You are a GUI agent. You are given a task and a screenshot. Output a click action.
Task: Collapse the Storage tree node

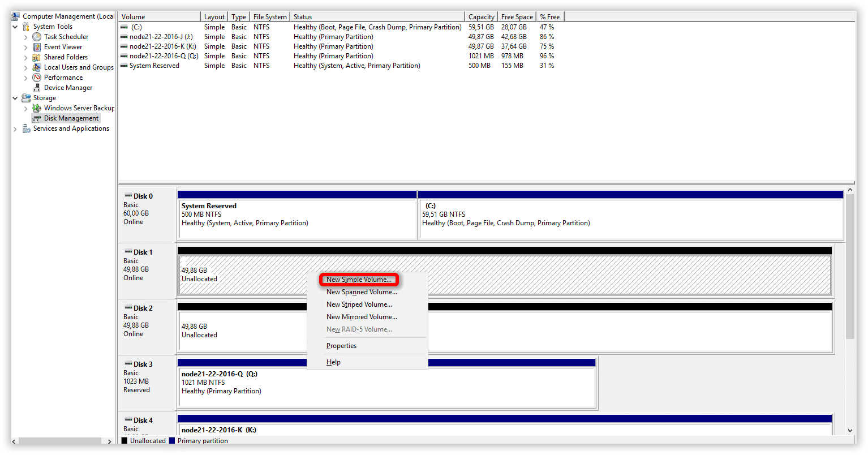point(15,98)
